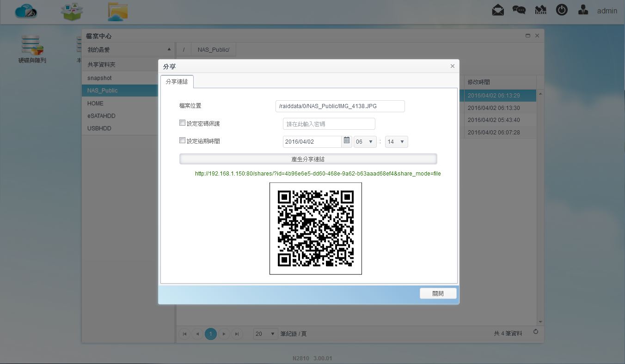Select the HOME folder
Viewport: 625px width, 364px height.
click(x=120, y=103)
